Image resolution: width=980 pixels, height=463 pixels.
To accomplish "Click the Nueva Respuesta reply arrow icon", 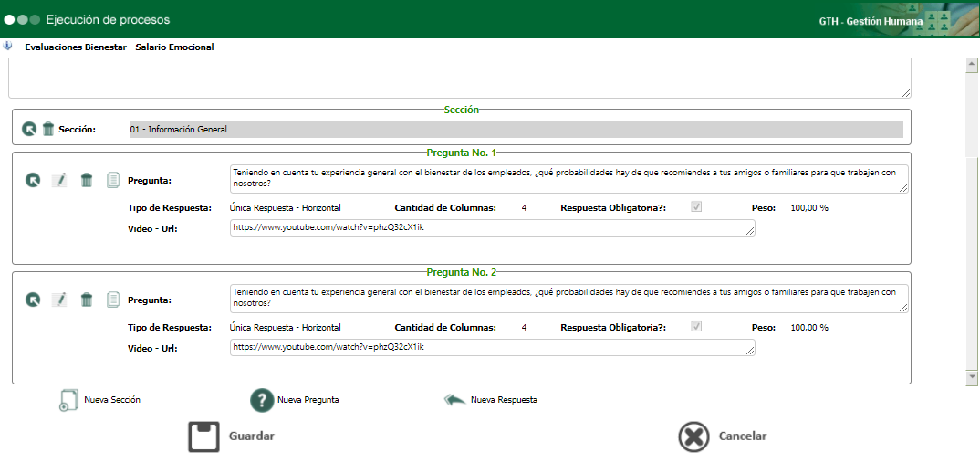I will click(455, 400).
